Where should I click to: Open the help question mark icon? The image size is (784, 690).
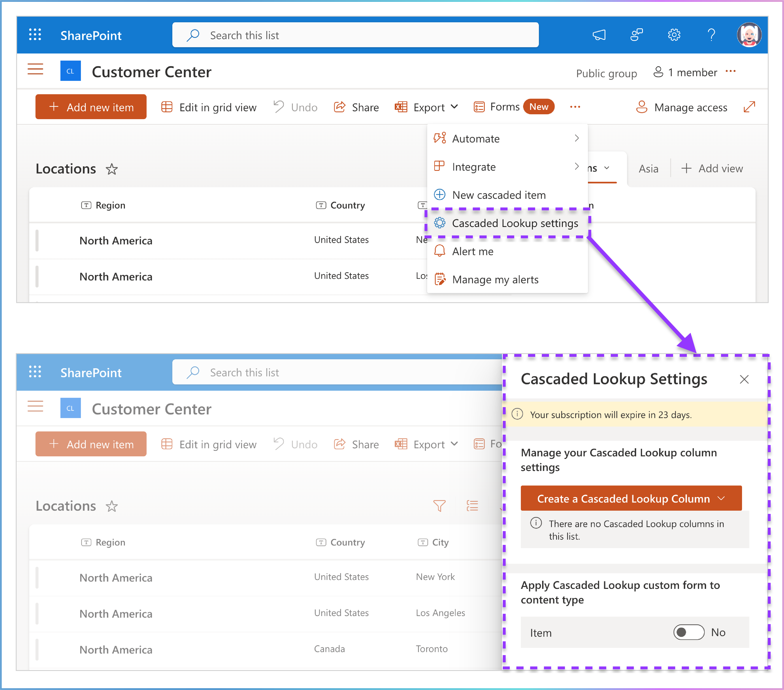click(711, 35)
